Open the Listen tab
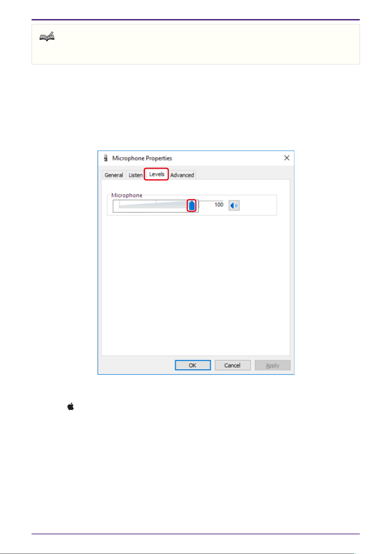The width and height of the screenshot is (392, 554). coord(135,175)
